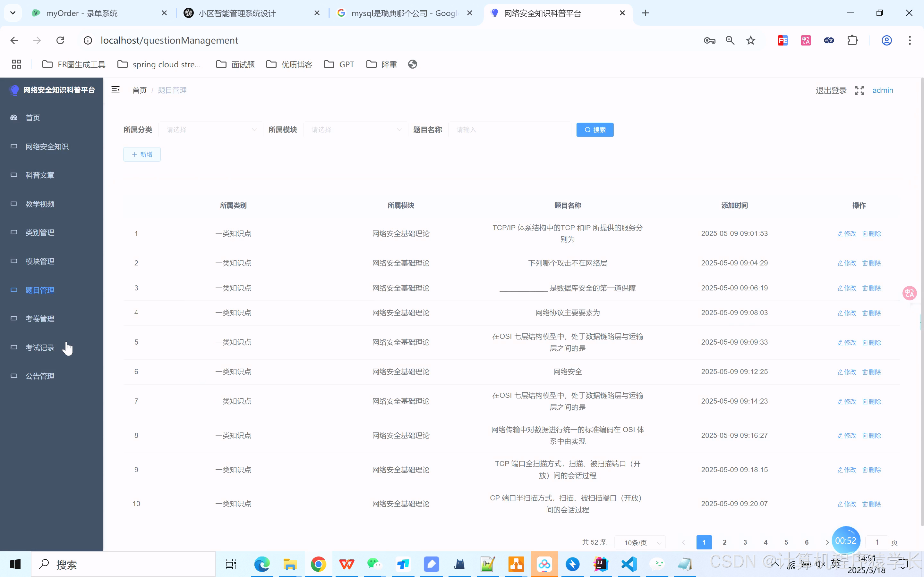Click the 搜索 search button
This screenshot has width=924, height=577.
click(x=595, y=130)
